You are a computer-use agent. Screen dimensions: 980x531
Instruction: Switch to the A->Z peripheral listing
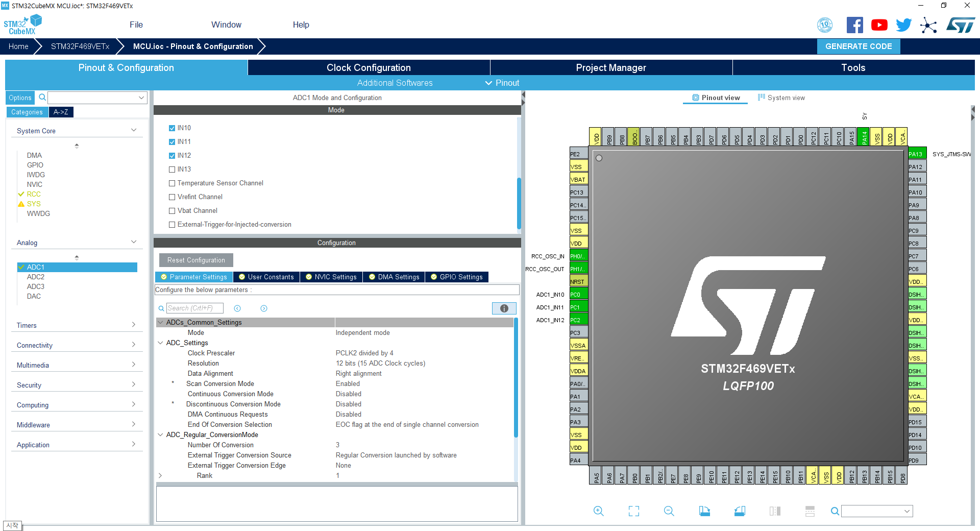click(x=61, y=112)
